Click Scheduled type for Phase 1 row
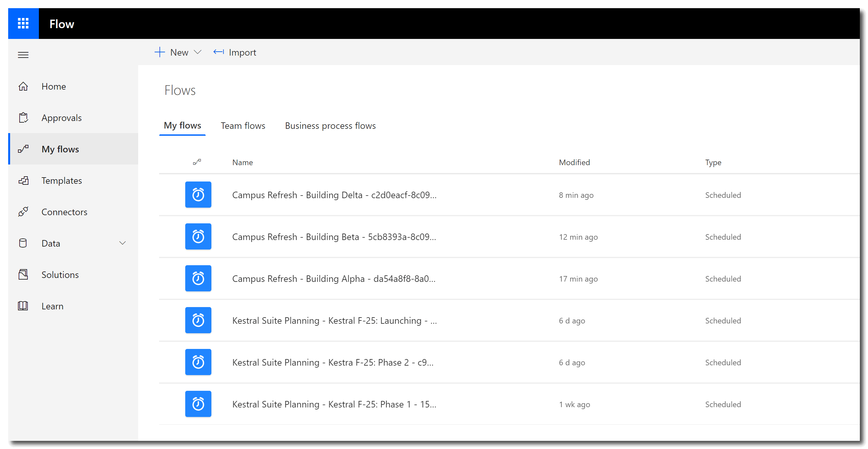This screenshot has height=449, width=868. [x=723, y=404]
